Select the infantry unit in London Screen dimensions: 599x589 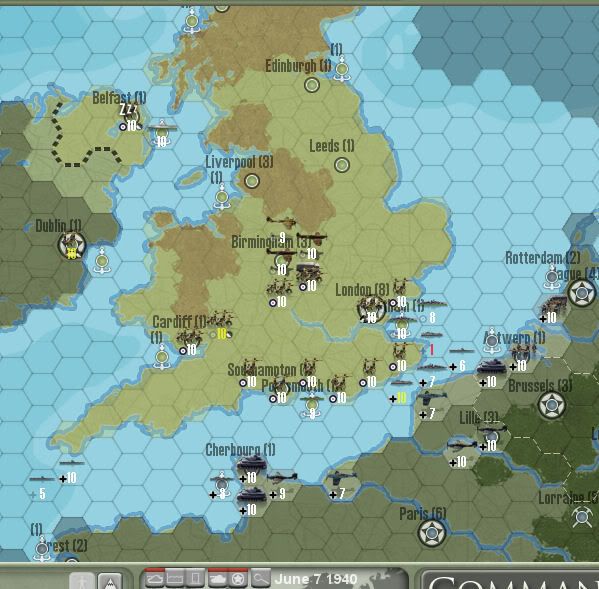point(370,309)
